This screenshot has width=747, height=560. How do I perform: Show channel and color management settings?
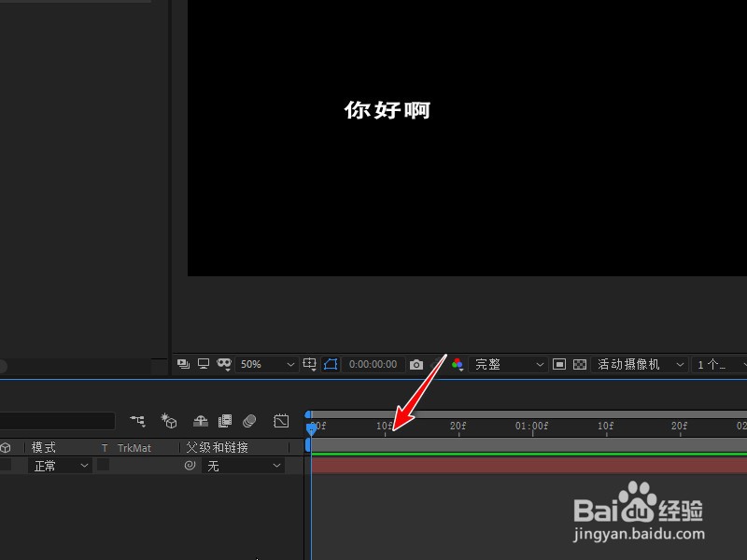(x=457, y=364)
